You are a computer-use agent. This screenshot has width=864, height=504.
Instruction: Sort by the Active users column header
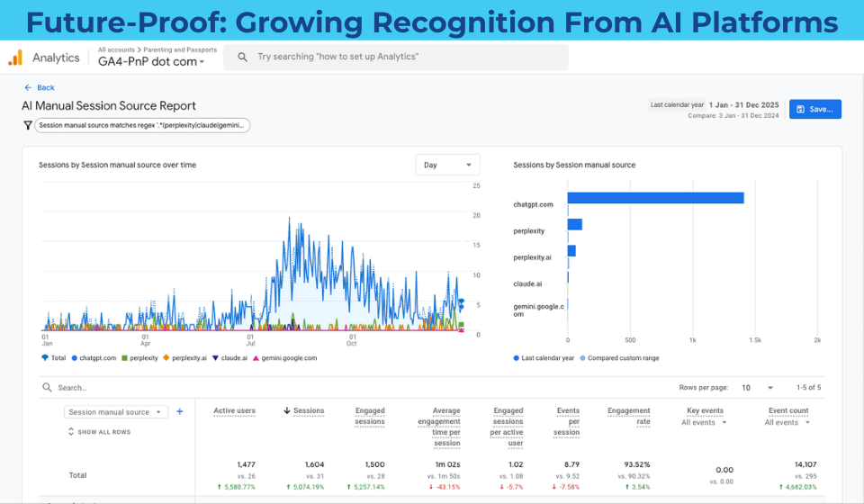click(x=234, y=411)
